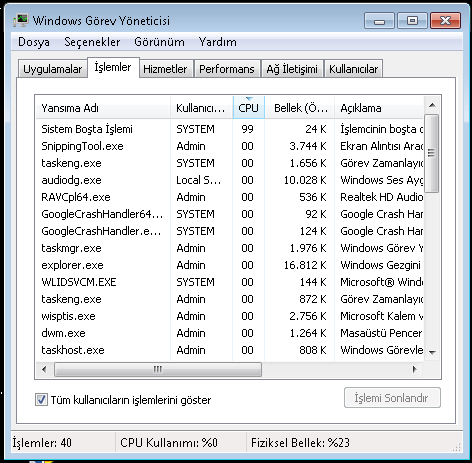The image size is (472, 463).
Task: Click the vertical scrollbar thumb
Action: 432,153
